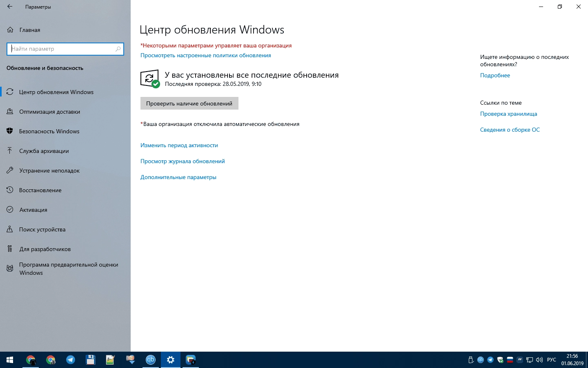Open Служба архивации backup section
588x368 pixels.
pyautogui.click(x=65, y=151)
